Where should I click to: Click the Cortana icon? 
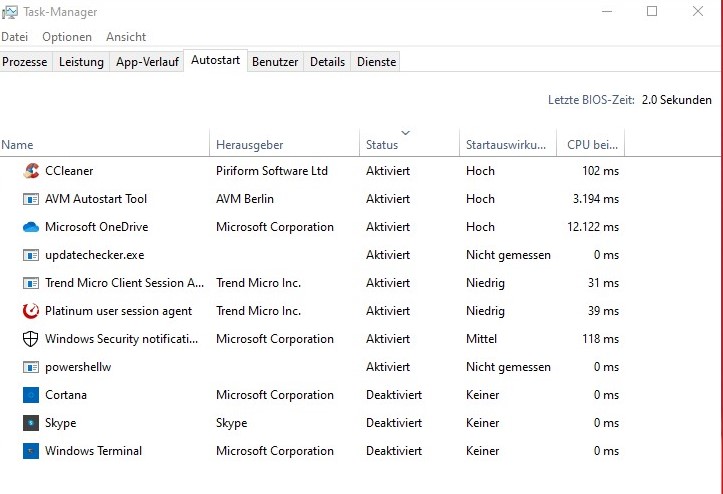(31, 395)
